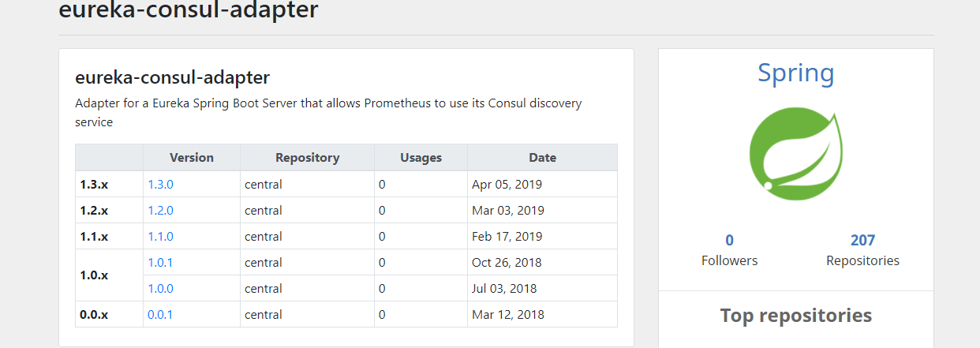Open version 0.0.1 link
The image size is (980, 348).
(160, 314)
